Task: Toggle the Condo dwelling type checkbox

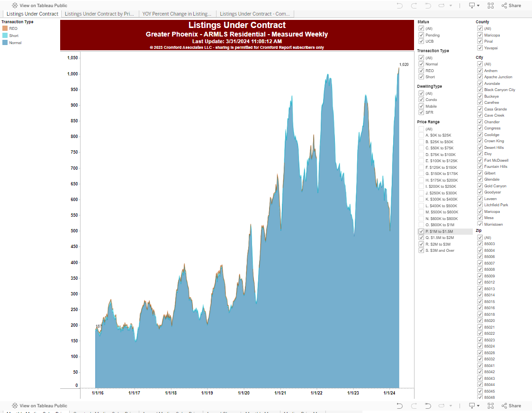Action: pyautogui.click(x=421, y=100)
